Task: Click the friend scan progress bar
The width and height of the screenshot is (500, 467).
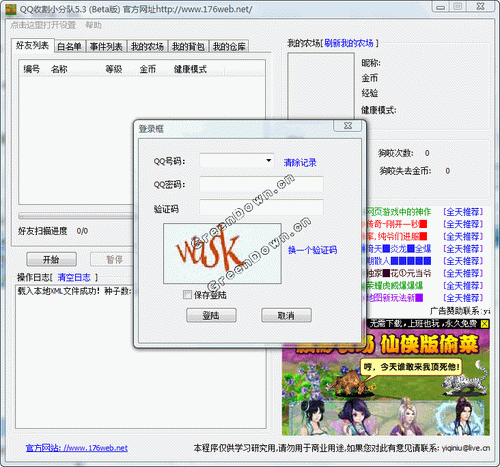Action: coord(76,216)
